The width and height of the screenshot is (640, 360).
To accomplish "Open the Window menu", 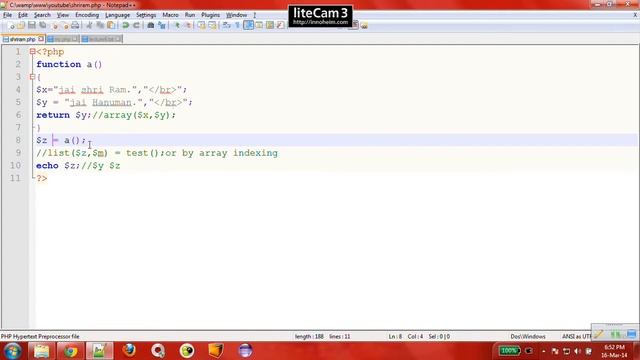I will click(236, 15).
